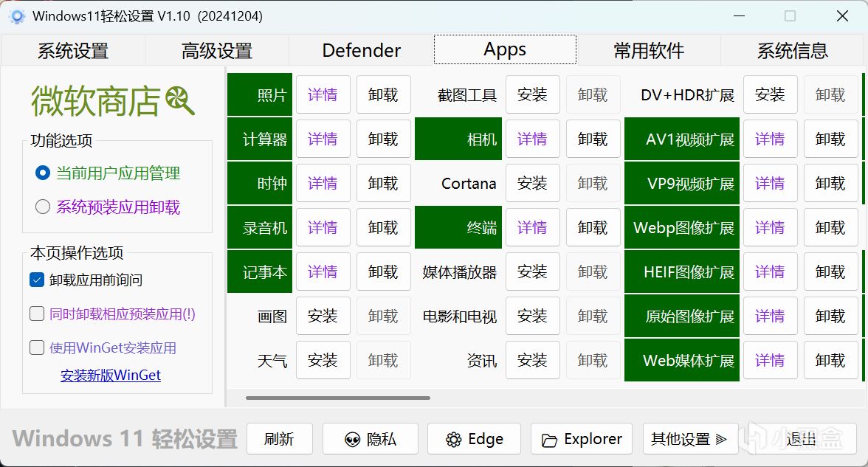
Task: Switch to the 系统设置 tab
Action: coord(73,50)
